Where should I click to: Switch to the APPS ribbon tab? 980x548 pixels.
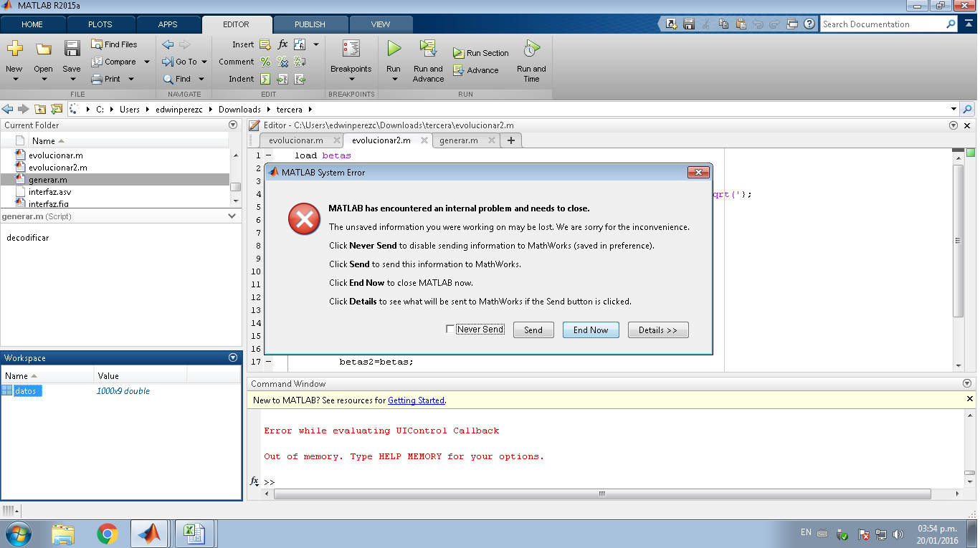pyautogui.click(x=168, y=24)
